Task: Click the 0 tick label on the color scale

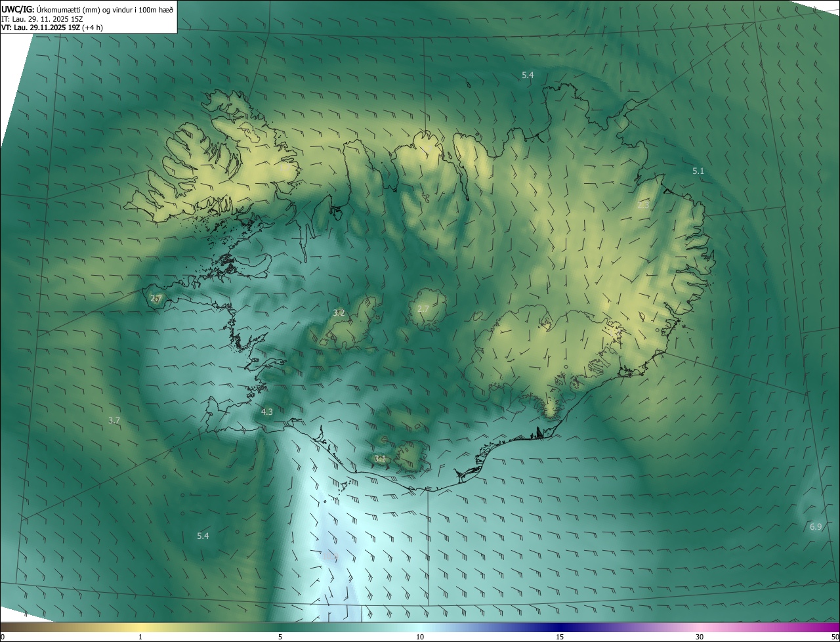Action: [3, 637]
